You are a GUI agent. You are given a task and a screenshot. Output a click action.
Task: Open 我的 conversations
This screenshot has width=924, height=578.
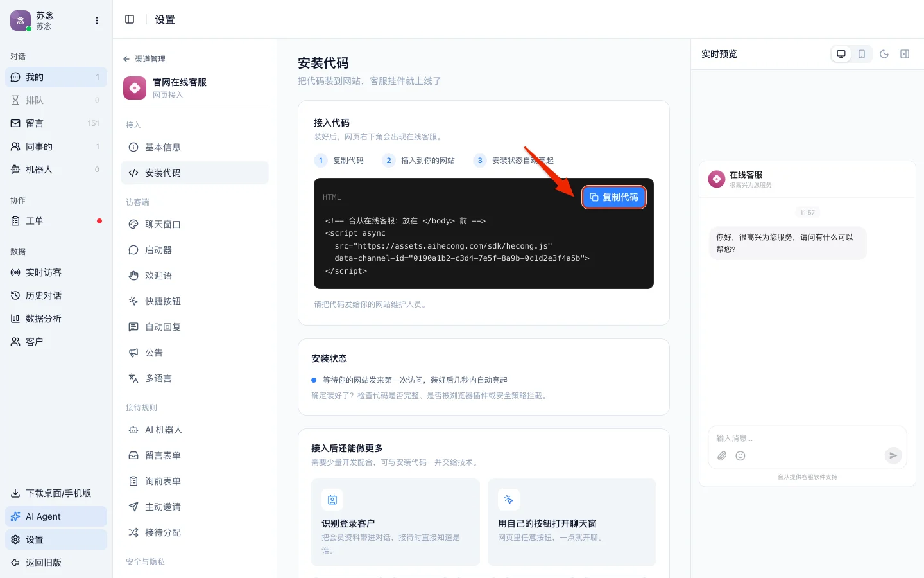pos(56,77)
